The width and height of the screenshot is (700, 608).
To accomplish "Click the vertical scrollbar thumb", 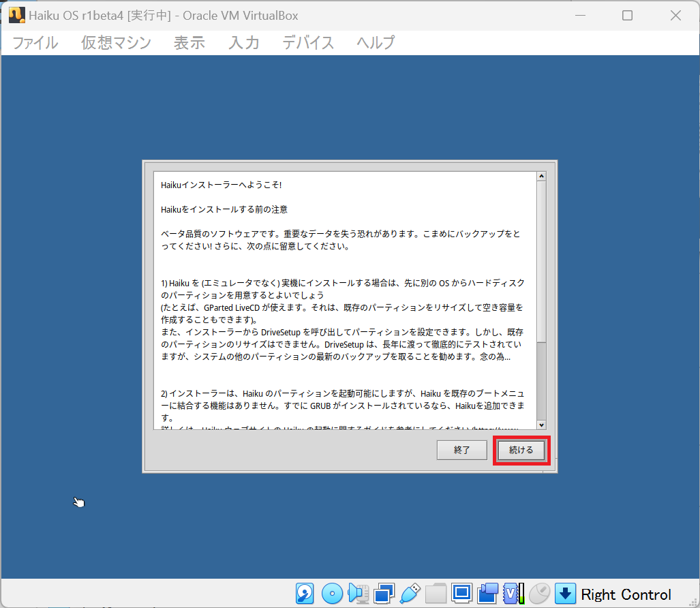I will [541, 262].
